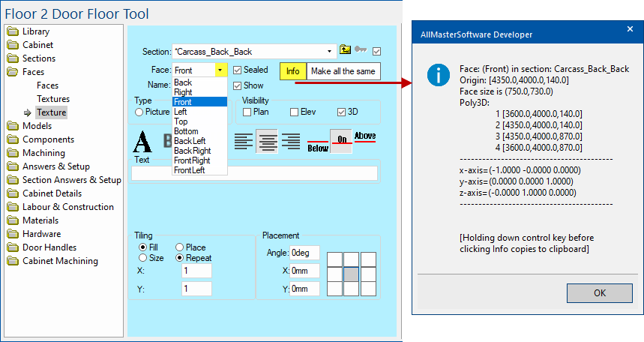
Task: Click the large A font icon
Action: pyautogui.click(x=142, y=142)
